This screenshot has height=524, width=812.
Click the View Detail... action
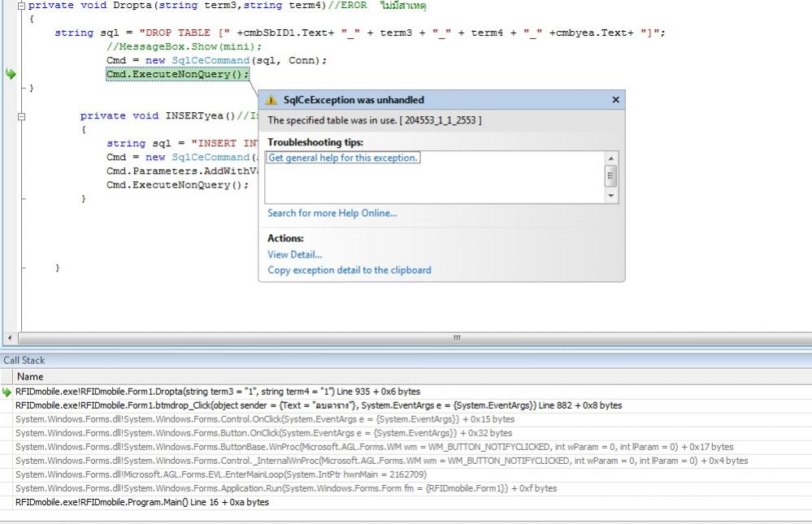295,255
